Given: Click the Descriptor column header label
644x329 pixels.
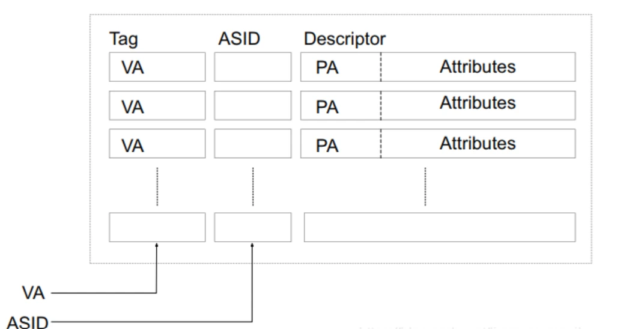Looking at the screenshot, I should pyautogui.click(x=344, y=40).
